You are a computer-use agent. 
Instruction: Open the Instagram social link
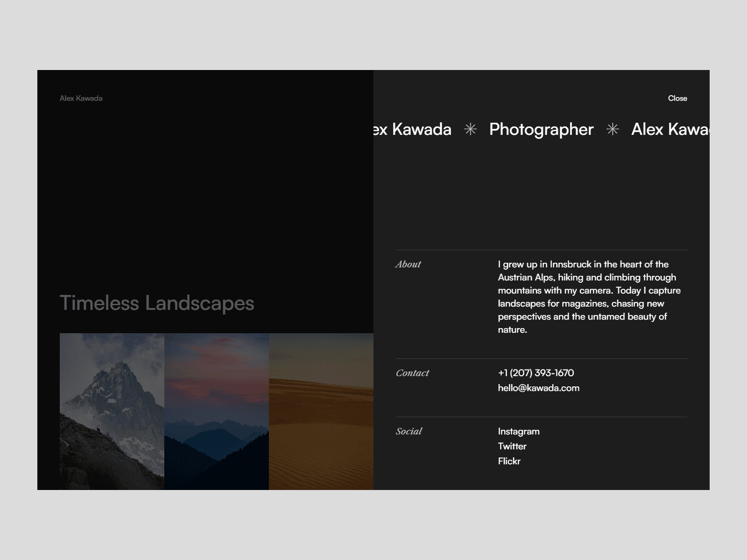519,432
